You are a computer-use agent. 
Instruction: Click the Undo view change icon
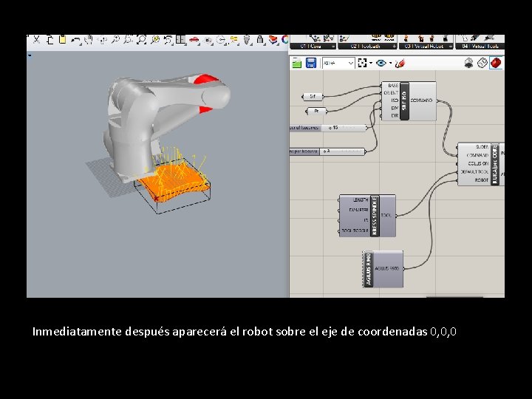pos(168,40)
